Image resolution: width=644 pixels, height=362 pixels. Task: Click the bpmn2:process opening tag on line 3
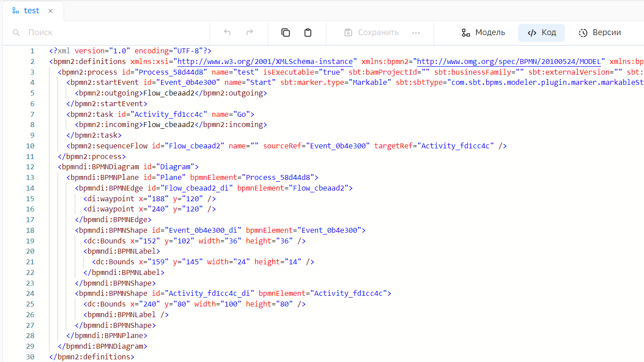(x=87, y=72)
